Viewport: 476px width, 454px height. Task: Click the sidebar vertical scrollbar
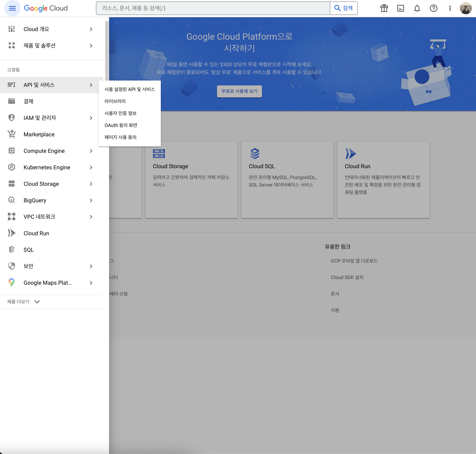tap(107, 51)
